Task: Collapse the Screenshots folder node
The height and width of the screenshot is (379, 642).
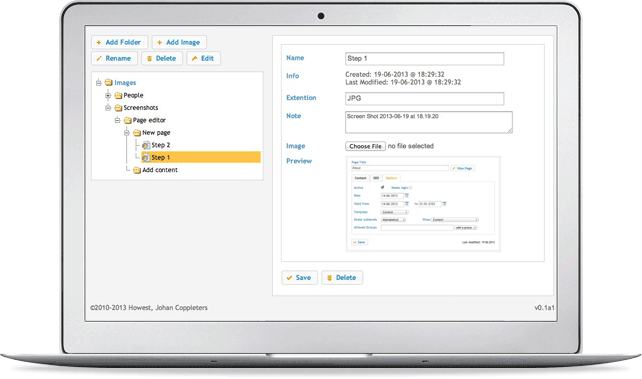Action: tap(108, 108)
